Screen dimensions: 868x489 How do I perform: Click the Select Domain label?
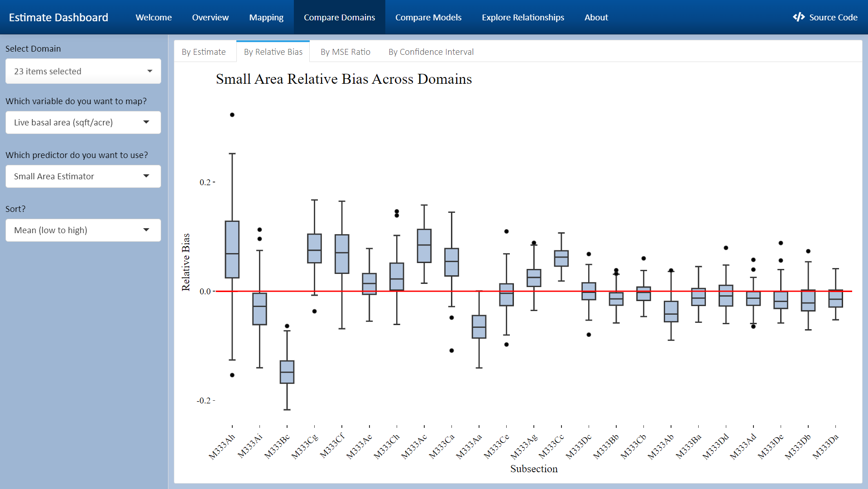(x=33, y=48)
